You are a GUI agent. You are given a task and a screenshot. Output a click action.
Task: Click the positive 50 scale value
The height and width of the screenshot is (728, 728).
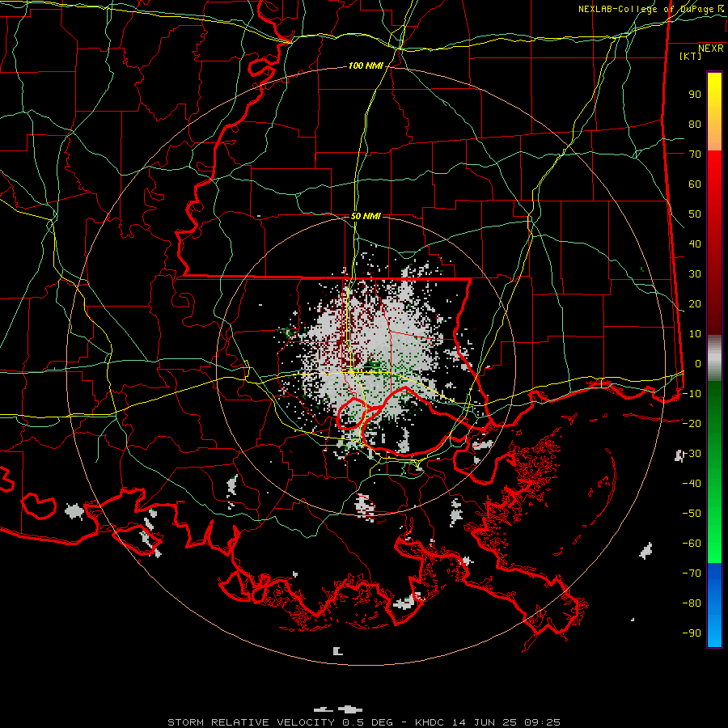(x=695, y=214)
